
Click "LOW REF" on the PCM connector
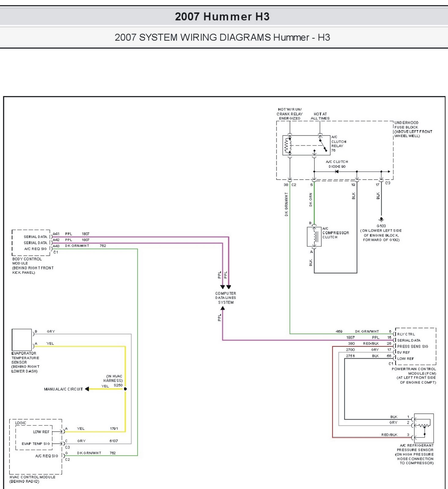tap(405, 358)
